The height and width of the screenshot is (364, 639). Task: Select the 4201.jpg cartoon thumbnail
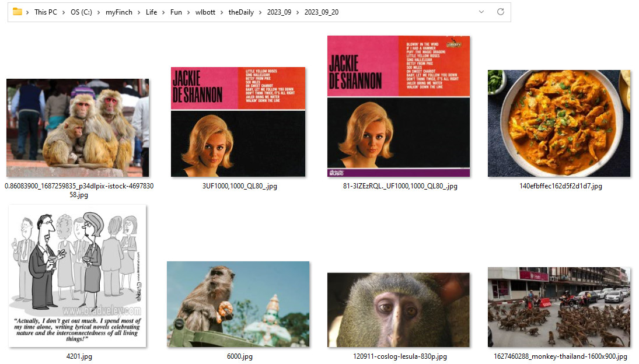point(78,276)
